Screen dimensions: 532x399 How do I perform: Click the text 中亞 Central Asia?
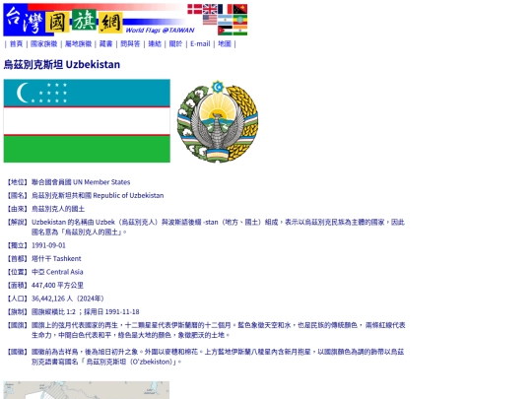[x=57, y=272]
